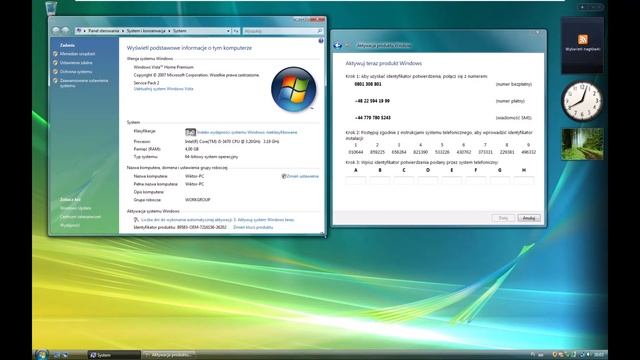The image size is (640, 360).
Task: Click System i konserwacja breadcrumb segment
Action: [146, 31]
